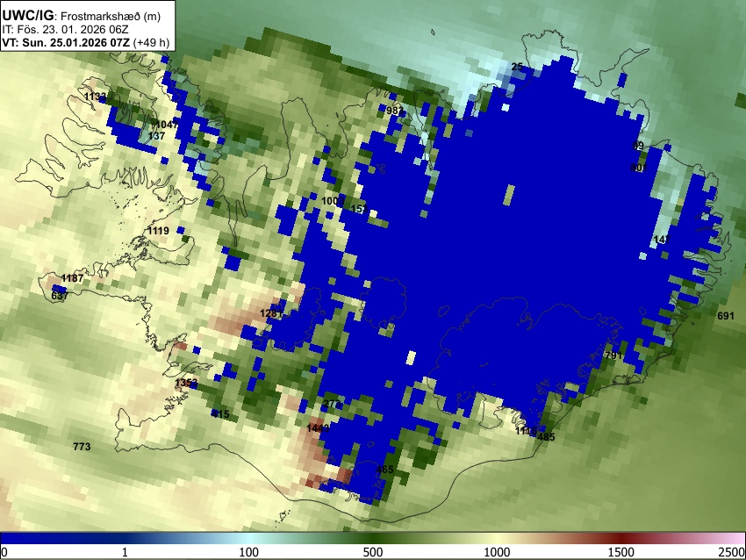Screen dimensions: 746x560
Task: Click the colour scale tick label '0'
Action: [x=4, y=552]
